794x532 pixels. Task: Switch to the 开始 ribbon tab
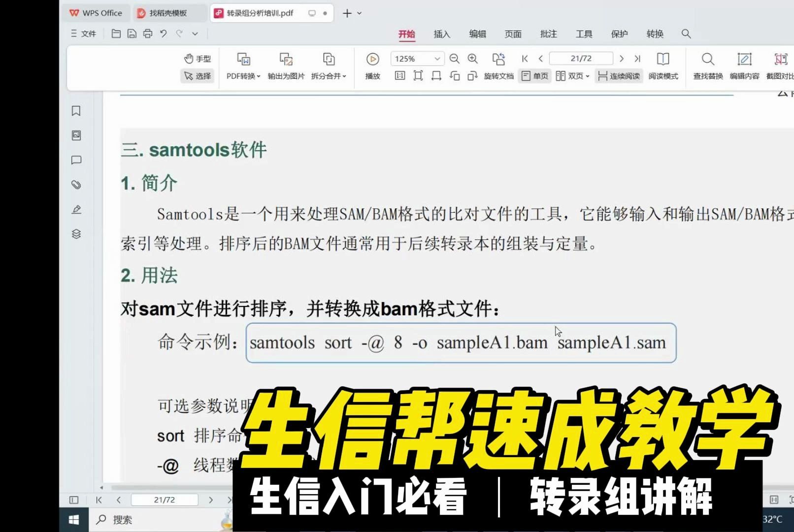(407, 34)
